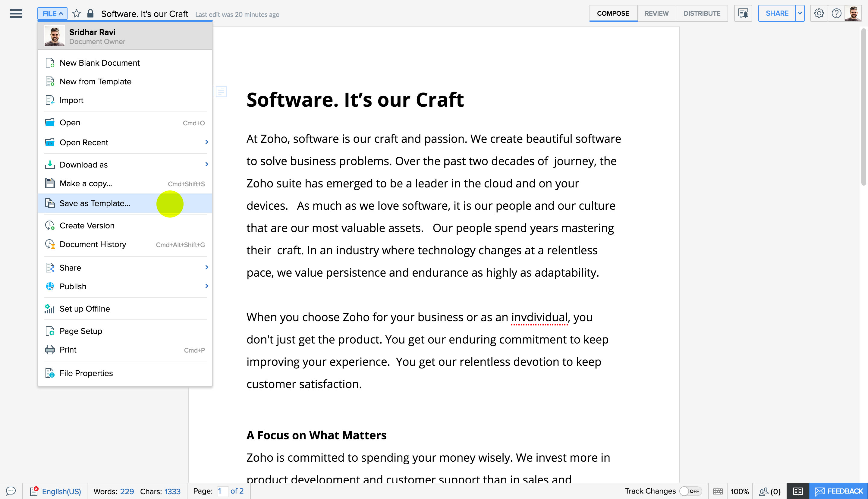868x499 pixels.
Task: Click the New from Template icon
Action: 50,81
